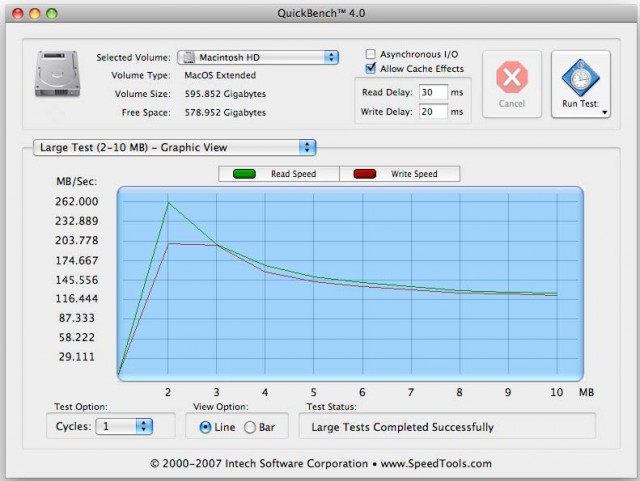The height and width of the screenshot is (481, 640).
Task: Click the 58.222 axis value
Action: pyautogui.click(x=77, y=337)
